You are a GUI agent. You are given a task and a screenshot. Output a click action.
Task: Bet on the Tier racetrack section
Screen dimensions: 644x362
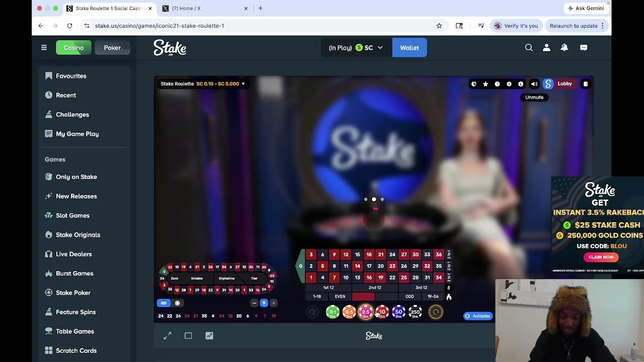click(x=254, y=278)
